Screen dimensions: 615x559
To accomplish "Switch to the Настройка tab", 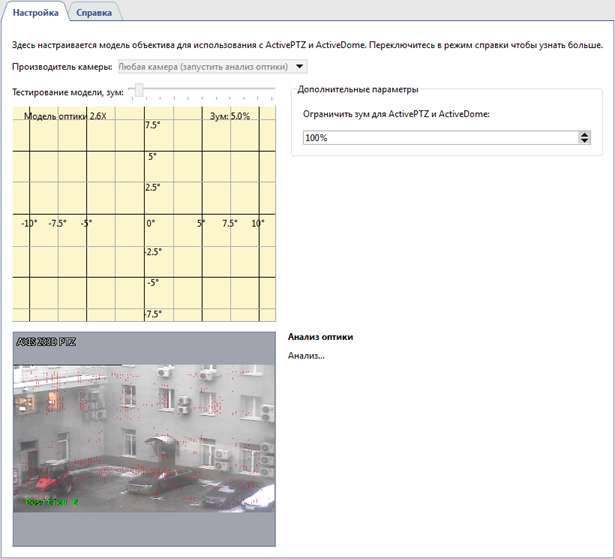I will (34, 13).
